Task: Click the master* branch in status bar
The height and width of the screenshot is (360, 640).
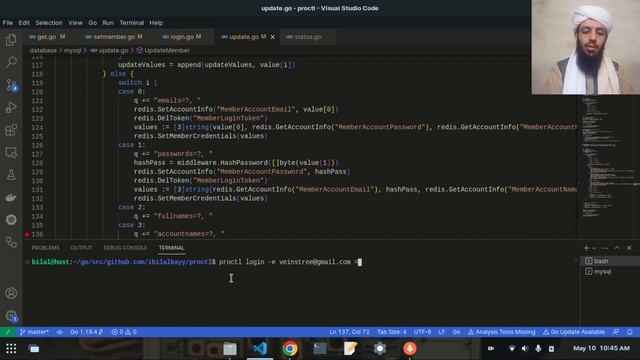Action: [x=35, y=332]
